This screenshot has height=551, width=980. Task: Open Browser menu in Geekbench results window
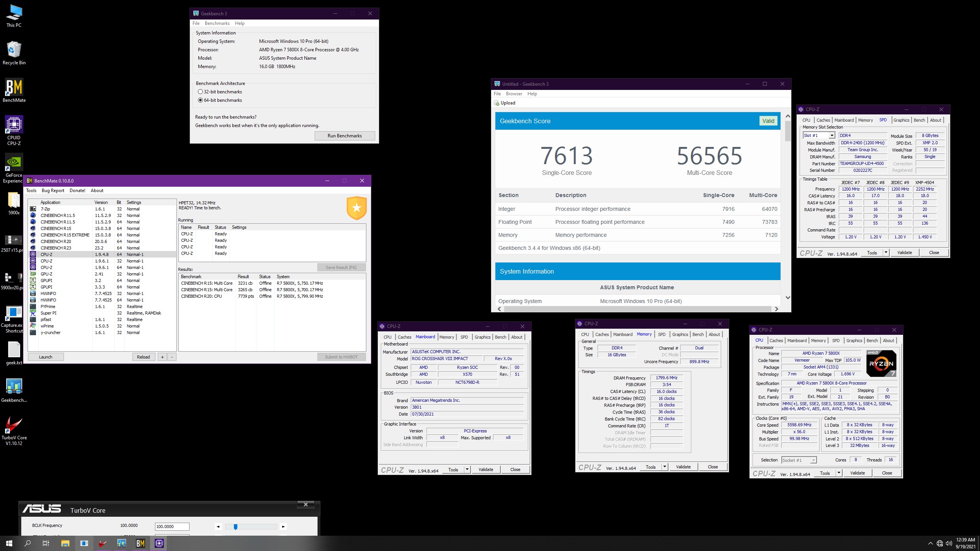[514, 94]
